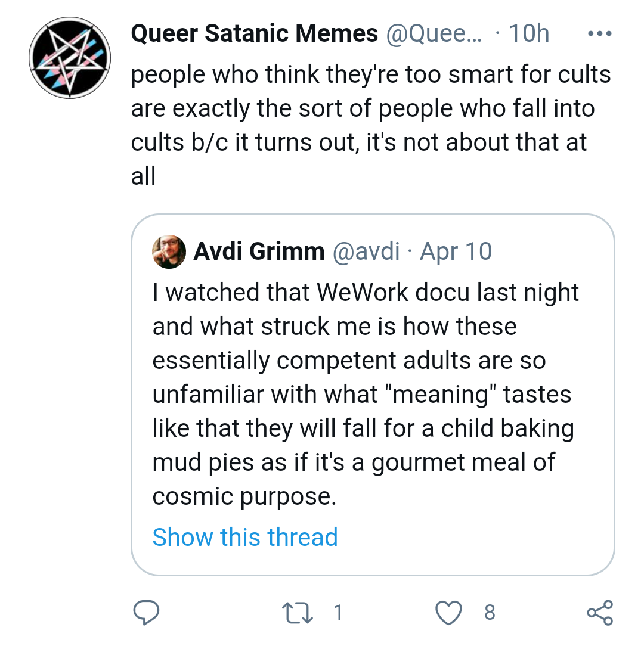Viewport: 644px width, 649px height.
Task: Open Avdi Grimm's profile name
Action: tap(259, 251)
